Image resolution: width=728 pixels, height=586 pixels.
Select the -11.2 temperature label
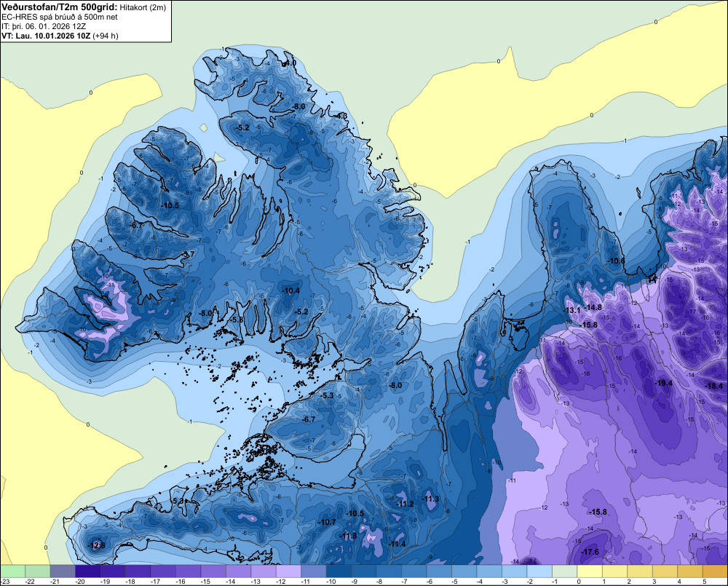pos(405,504)
